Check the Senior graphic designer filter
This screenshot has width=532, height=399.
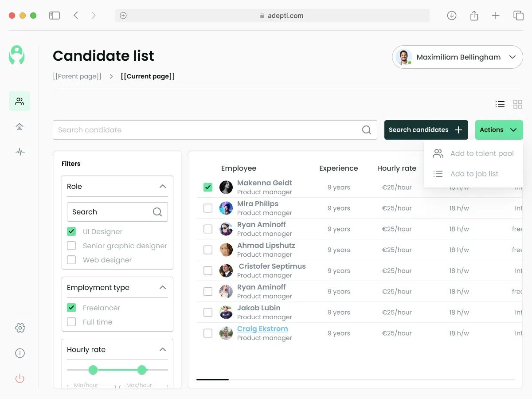pos(71,246)
